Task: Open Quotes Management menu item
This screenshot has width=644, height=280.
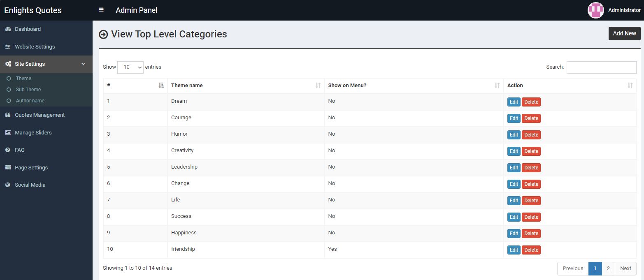Action: coord(46,115)
